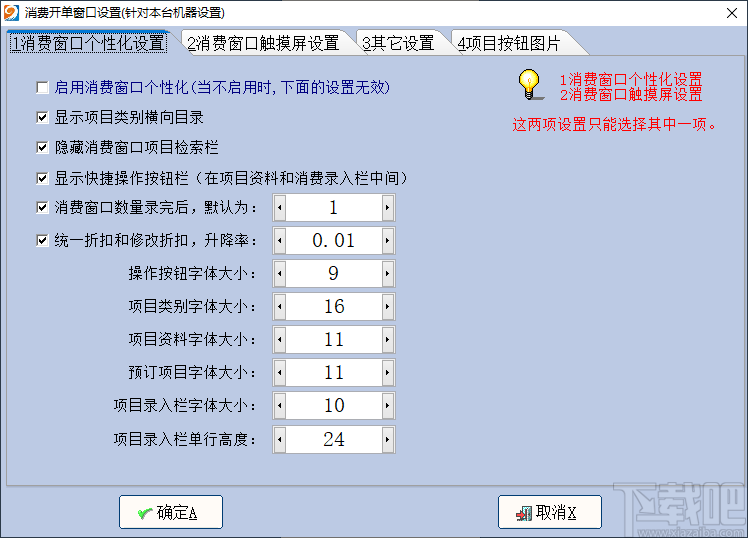Click 项目录入栏字体大小 field showing 10
Viewport: 748px width, 538px height.
pyautogui.click(x=334, y=405)
